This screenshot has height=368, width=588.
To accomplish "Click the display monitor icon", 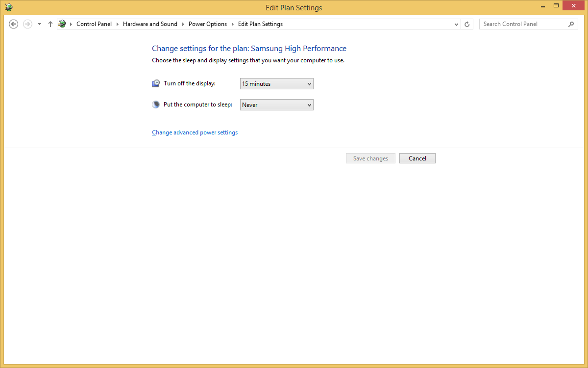I will pos(156,83).
